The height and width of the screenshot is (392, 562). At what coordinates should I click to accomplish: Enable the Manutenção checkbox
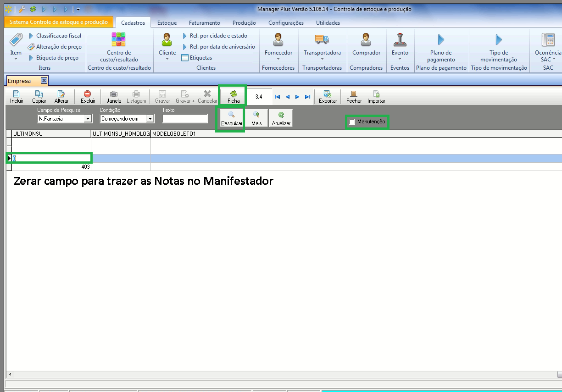coord(352,122)
